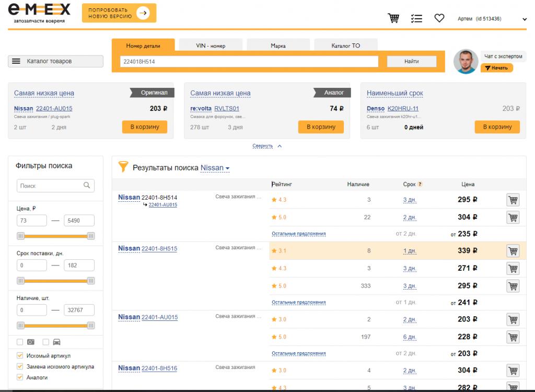535x392 pixels.
Task: Switch to the Каталог ТО tab
Action: (x=346, y=45)
